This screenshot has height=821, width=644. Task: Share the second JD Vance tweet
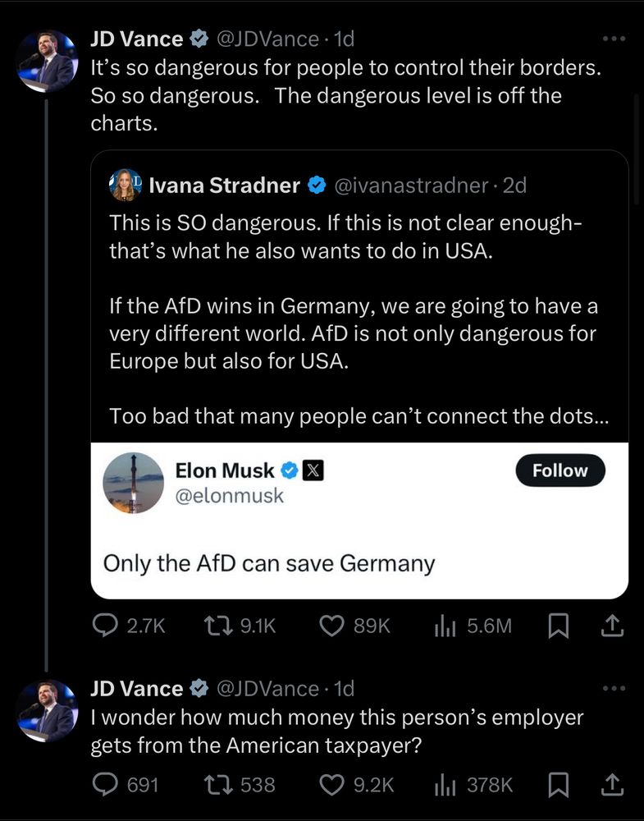612,785
